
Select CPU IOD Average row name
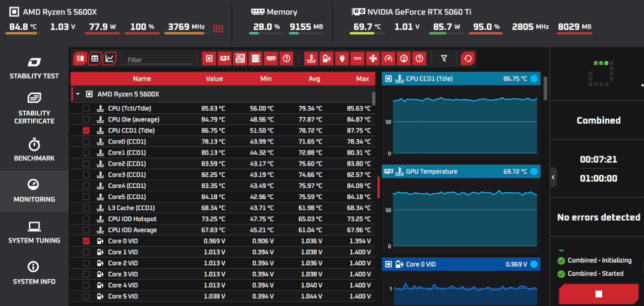pyautogui.click(x=132, y=230)
